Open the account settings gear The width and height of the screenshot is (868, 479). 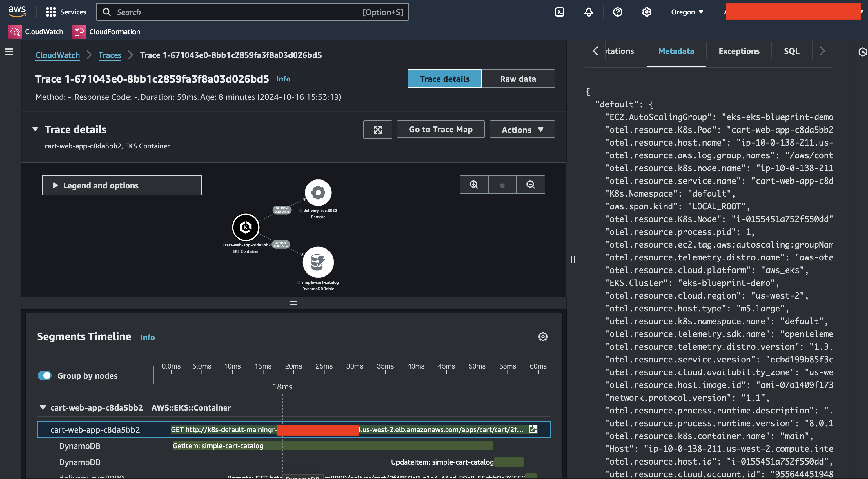pyautogui.click(x=646, y=12)
